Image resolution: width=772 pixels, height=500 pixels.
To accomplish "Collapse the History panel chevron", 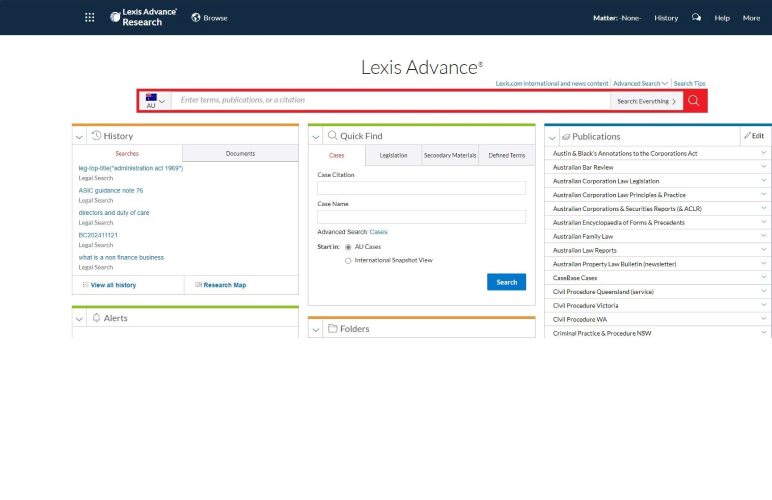I will 79,137.
